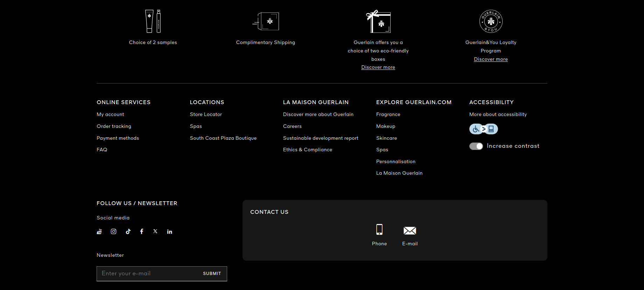The height and width of the screenshot is (290, 644).
Task: Select Fragrance under Explore Guerlain.com
Action: click(388, 115)
